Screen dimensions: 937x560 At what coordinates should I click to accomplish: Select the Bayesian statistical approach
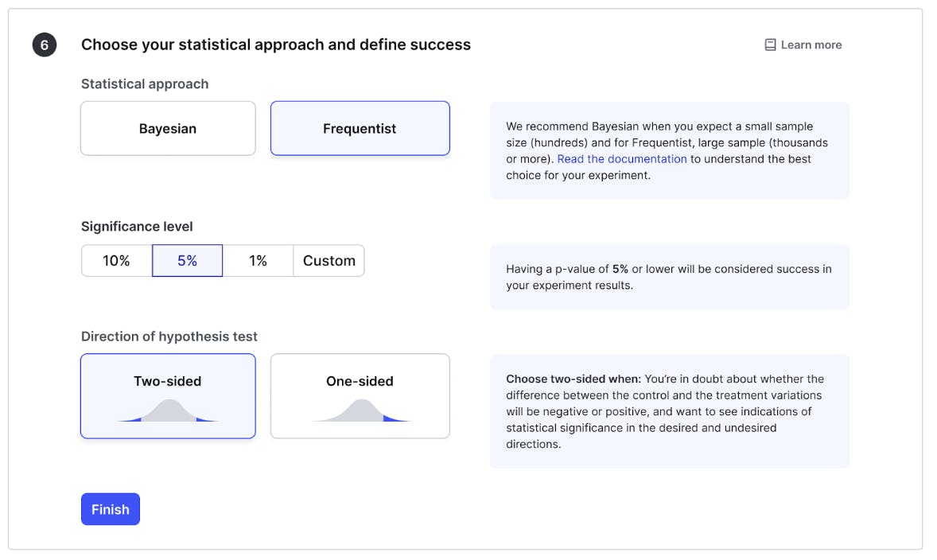(168, 128)
